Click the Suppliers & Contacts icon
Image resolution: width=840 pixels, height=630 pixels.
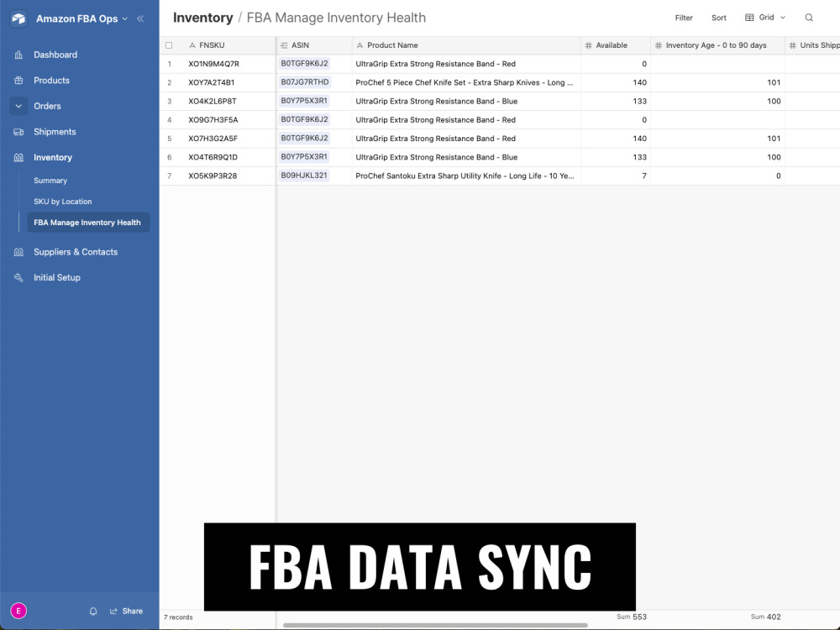tap(18, 251)
